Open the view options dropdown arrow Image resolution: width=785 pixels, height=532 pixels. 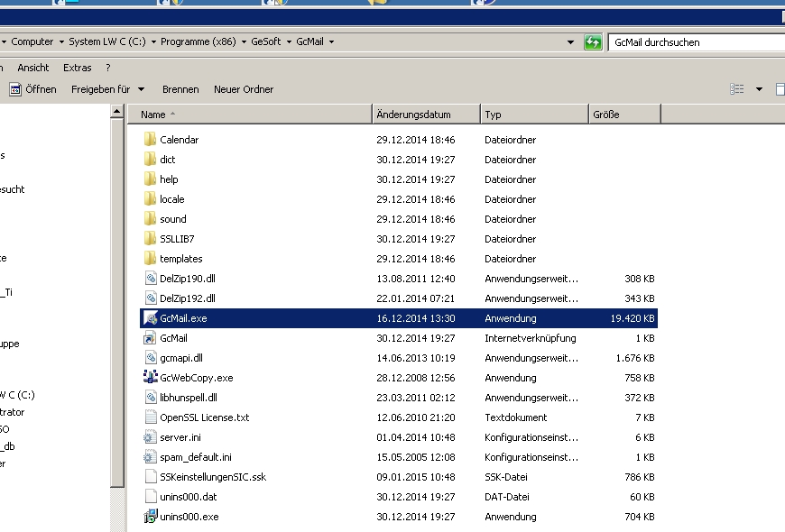point(759,89)
